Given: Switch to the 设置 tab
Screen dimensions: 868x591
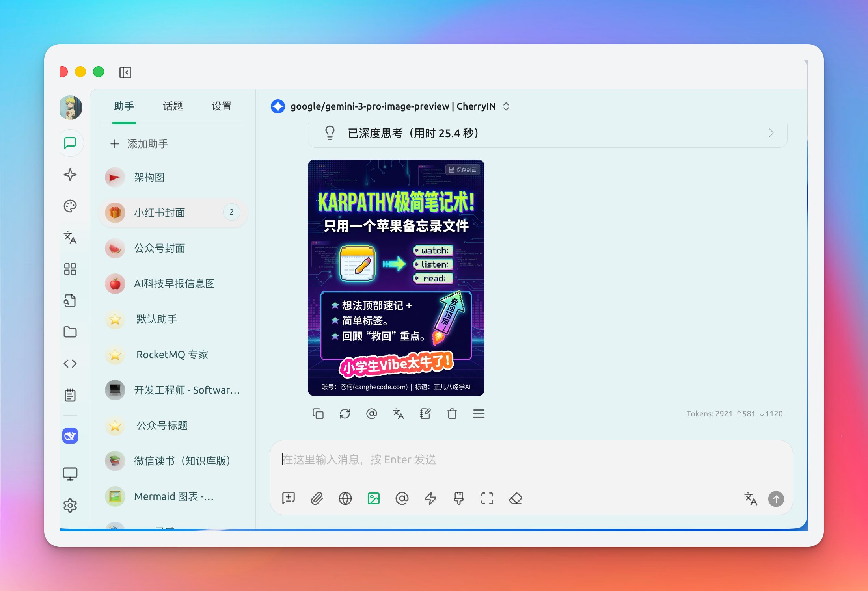Looking at the screenshot, I should [x=221, y=106].
